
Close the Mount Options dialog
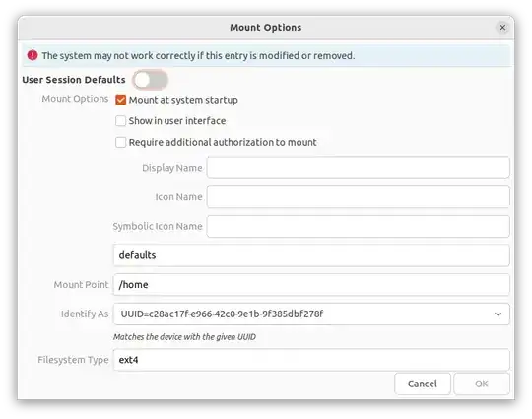click(x=502, y=28)
